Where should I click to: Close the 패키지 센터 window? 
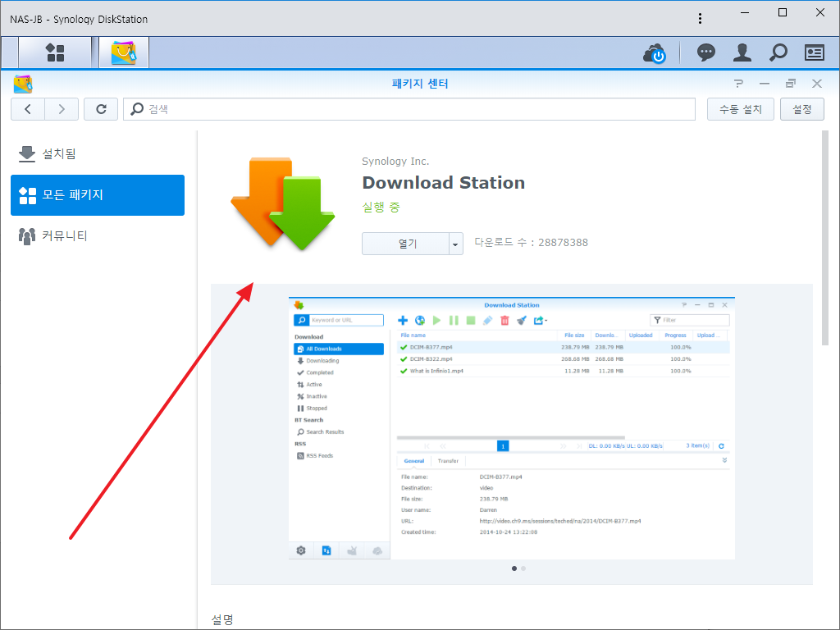[816, 84]
